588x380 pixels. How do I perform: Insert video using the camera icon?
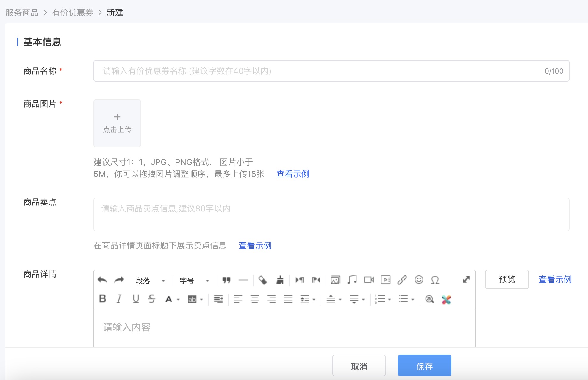coord(369,280)
